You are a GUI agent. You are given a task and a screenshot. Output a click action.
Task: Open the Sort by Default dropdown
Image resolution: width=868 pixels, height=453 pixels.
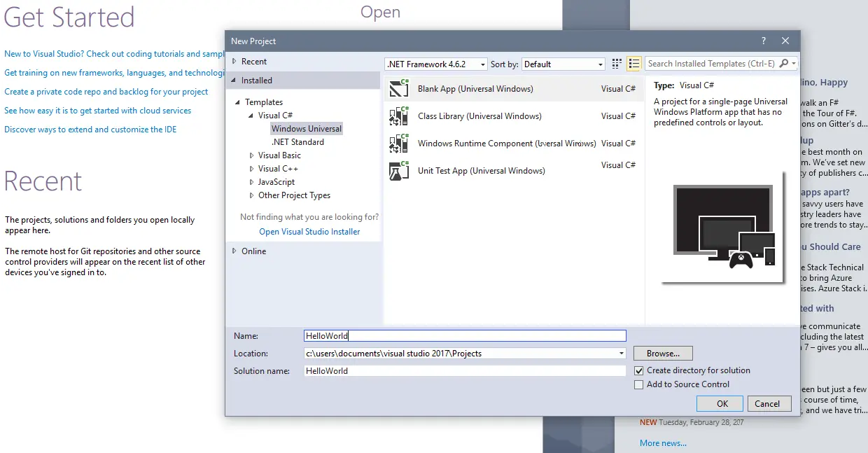coord(563,64)
